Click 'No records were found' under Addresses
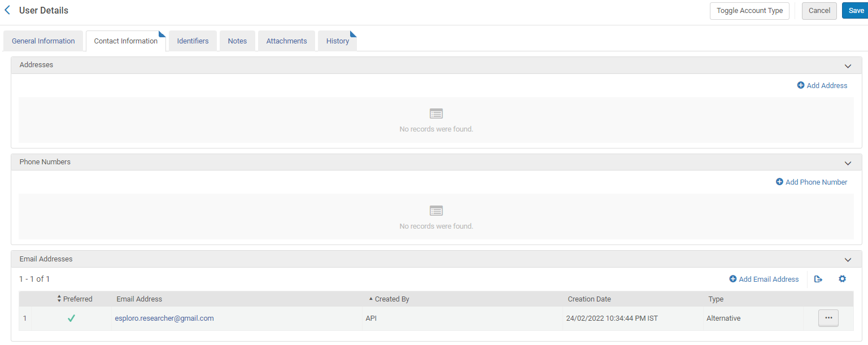 point(436,129)
